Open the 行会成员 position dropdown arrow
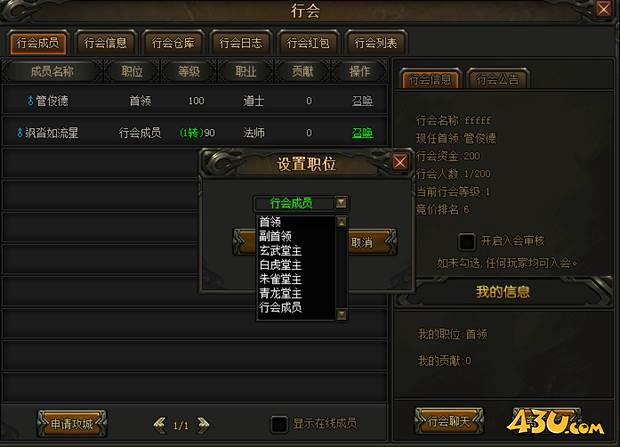This screenshot has height=447, width=620. 341,203
